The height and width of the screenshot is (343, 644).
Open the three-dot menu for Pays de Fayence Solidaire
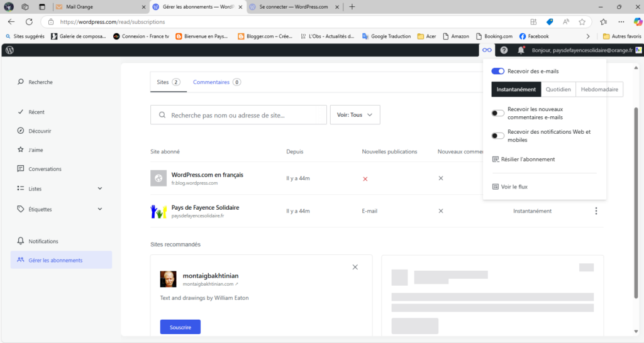point(596,211)
